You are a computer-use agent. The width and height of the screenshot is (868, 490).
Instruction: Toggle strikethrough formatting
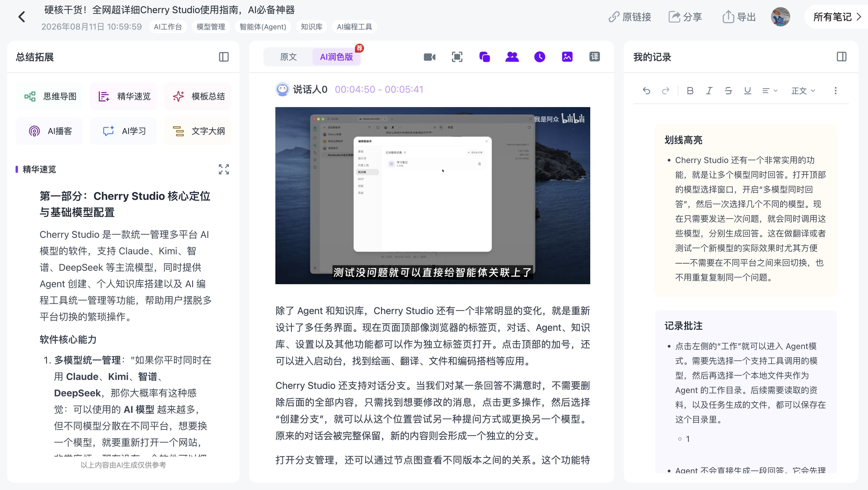(x=729, y=91)
